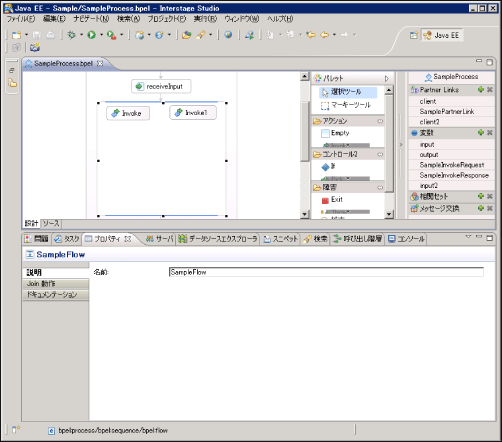Click the 名前 SampleFlow text field

coord(326,272)
